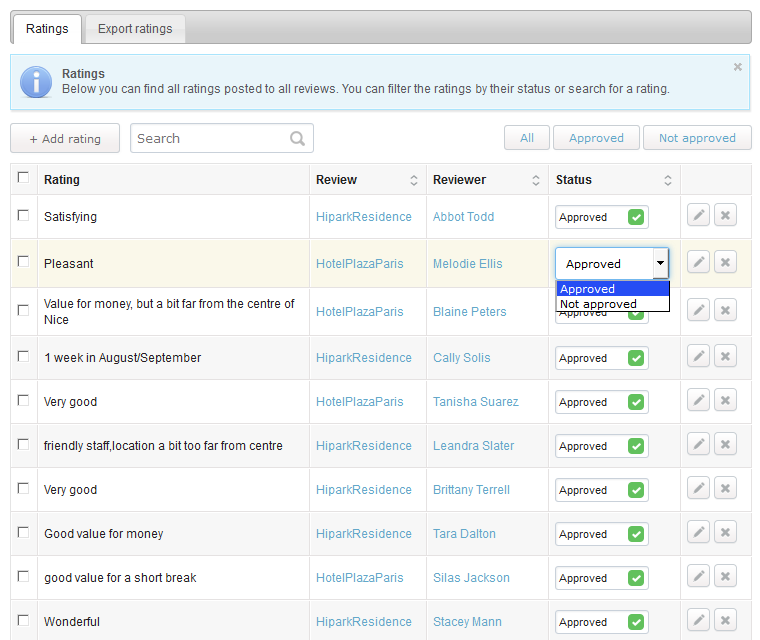Select Approved option in open dropdown list
The width and height of the screenshot is (760, 640).
point(613,289)
